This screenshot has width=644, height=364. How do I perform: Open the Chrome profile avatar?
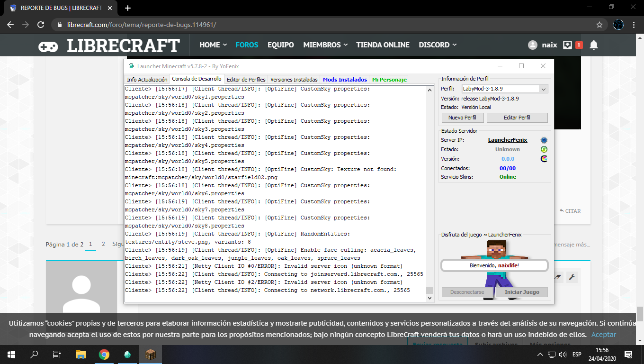618,25
